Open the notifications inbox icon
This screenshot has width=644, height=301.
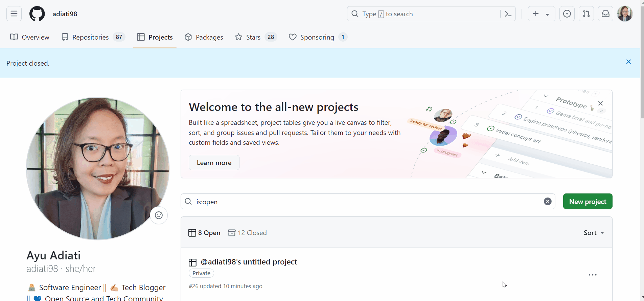point(605,14)
